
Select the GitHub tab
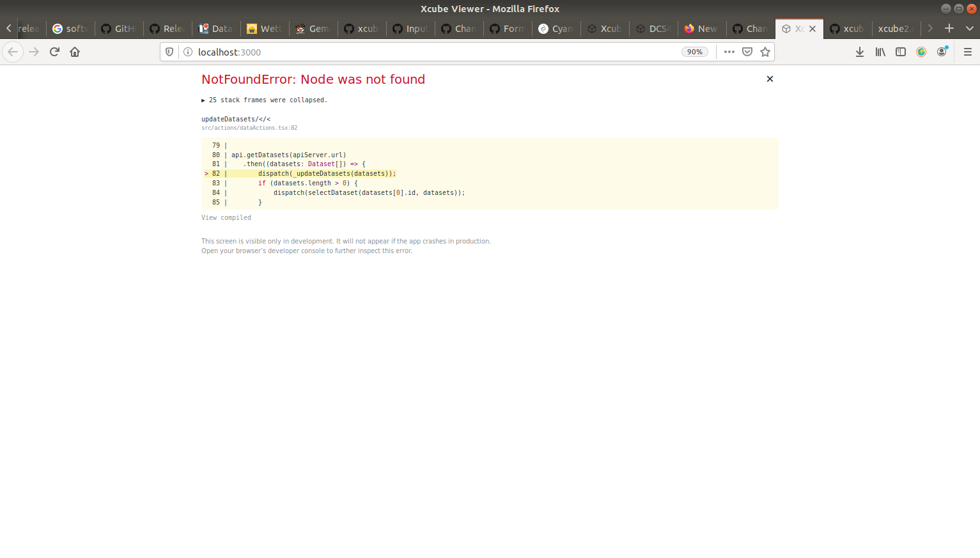(118, 28)
